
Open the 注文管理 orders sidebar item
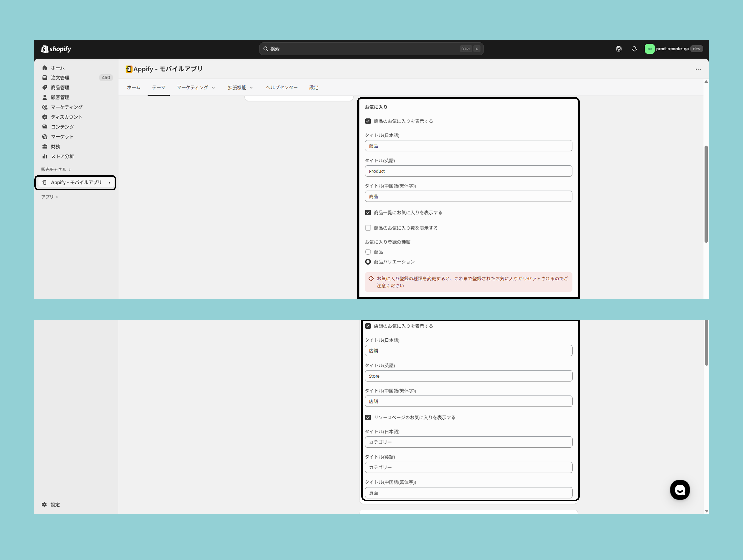click(x=60, y=78)
